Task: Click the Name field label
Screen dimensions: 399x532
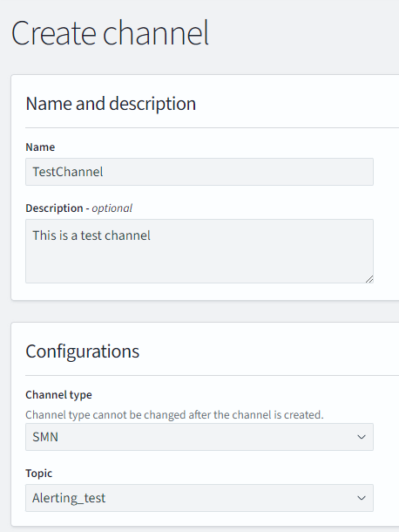Action: [40, 147]
